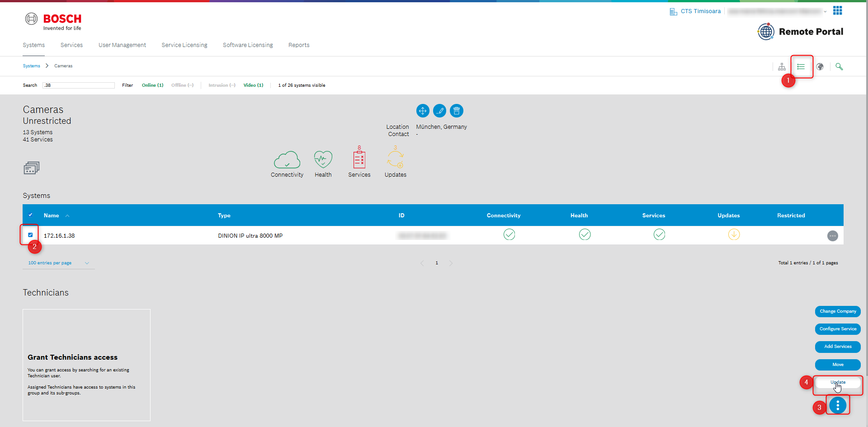Image resolution: width=868 pixels, height=427 pixels.
Task: Switch to the hierarchy tree view icon
Action: [782, 67]
